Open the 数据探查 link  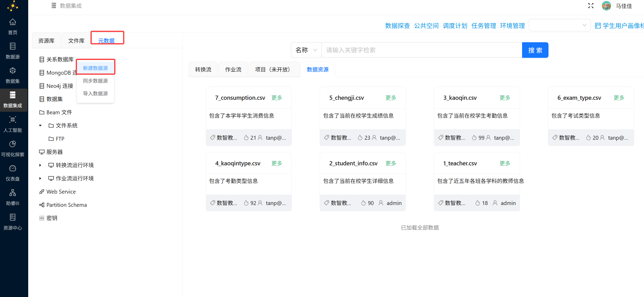click(x=398, y=26)
